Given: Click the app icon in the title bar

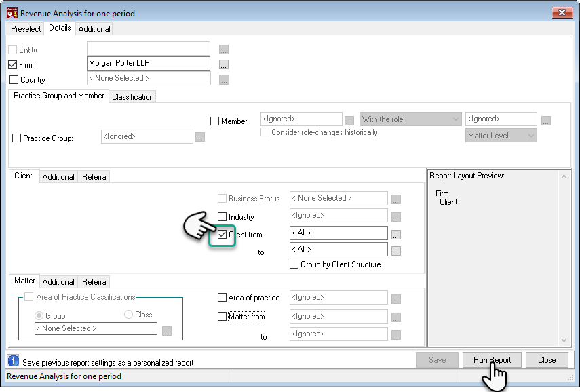Looking at the screenshot, I should coord(12,13).
